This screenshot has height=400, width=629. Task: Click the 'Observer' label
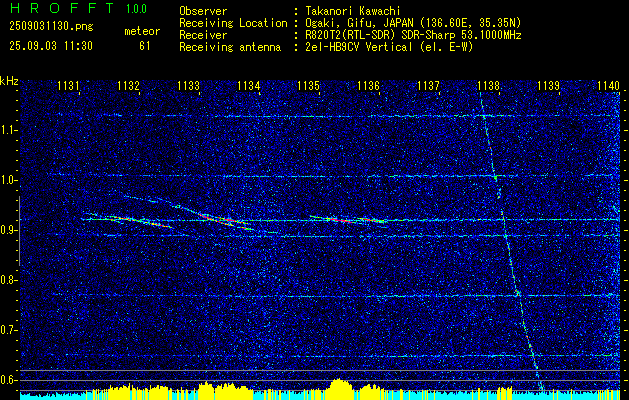tap(203, 11)
